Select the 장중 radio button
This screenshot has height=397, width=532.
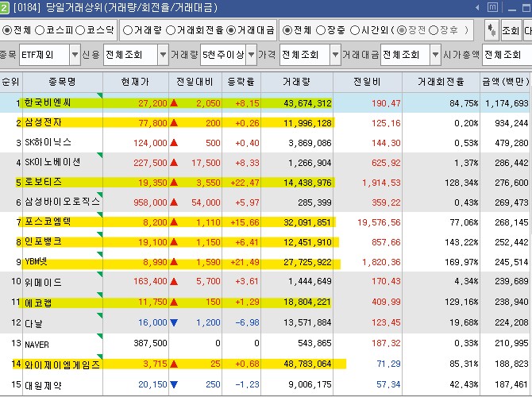click(x=321, y=30)
